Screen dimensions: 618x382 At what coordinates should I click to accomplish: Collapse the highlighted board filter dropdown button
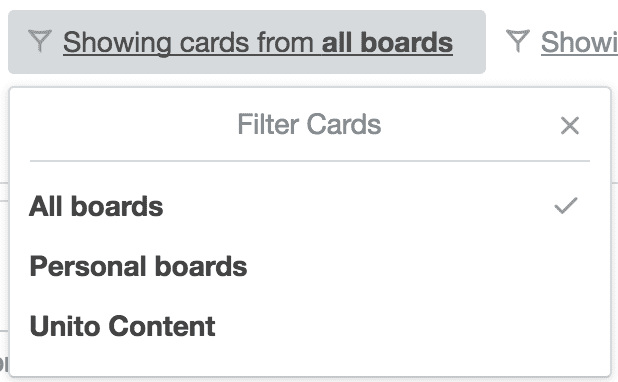point(247,42)
